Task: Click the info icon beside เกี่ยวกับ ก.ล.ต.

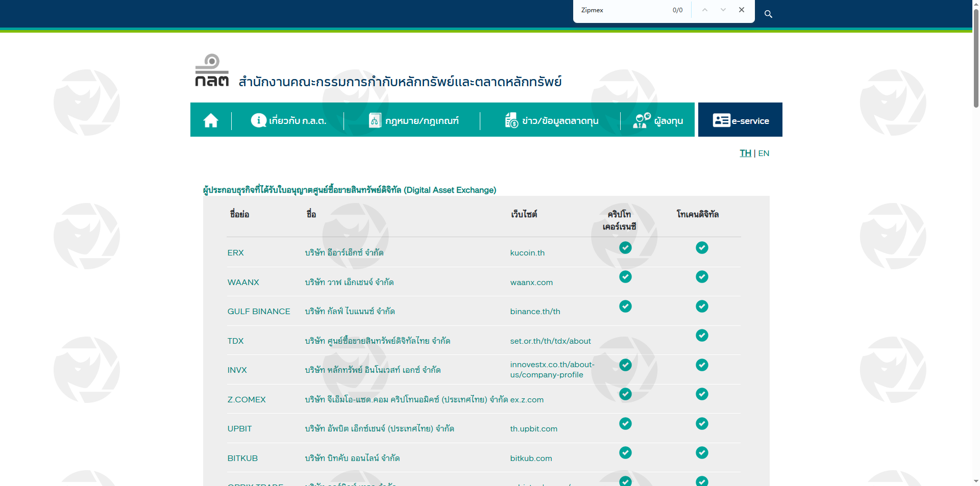Action: coord(258,120)
